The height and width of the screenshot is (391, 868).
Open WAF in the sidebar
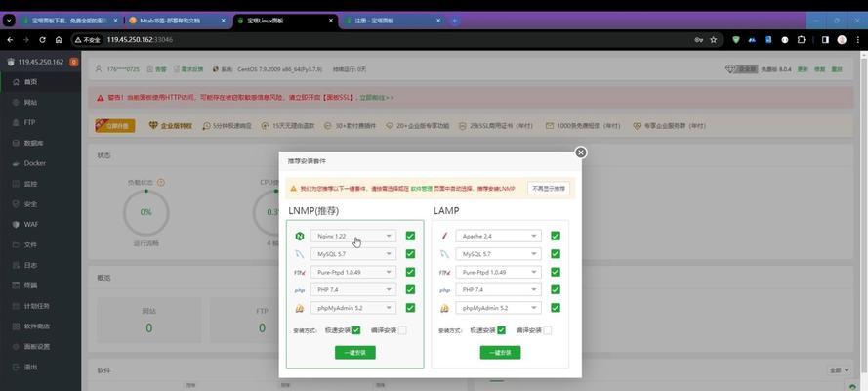pos(40,224)
